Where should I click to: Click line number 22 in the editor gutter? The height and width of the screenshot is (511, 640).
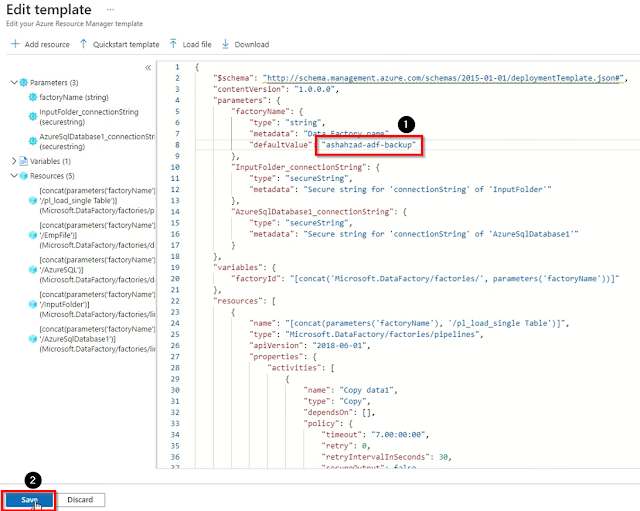pyautogui.click(x=175, y=301)
